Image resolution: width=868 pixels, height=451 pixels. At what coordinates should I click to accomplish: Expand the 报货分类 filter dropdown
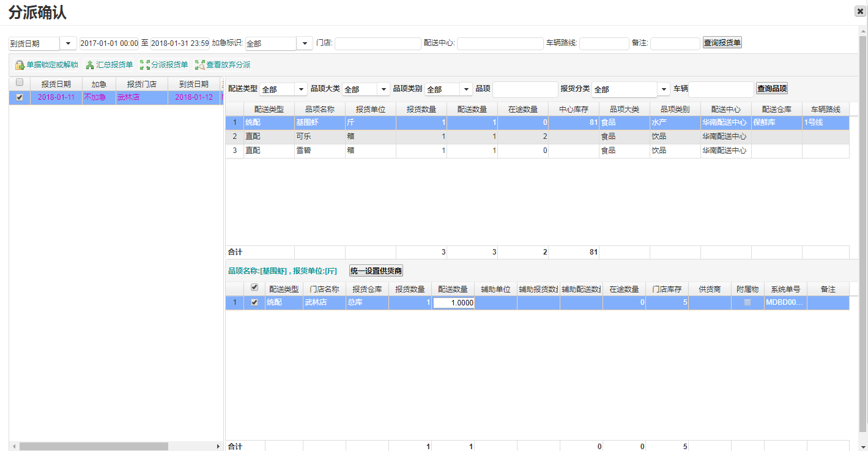point(664,89)
